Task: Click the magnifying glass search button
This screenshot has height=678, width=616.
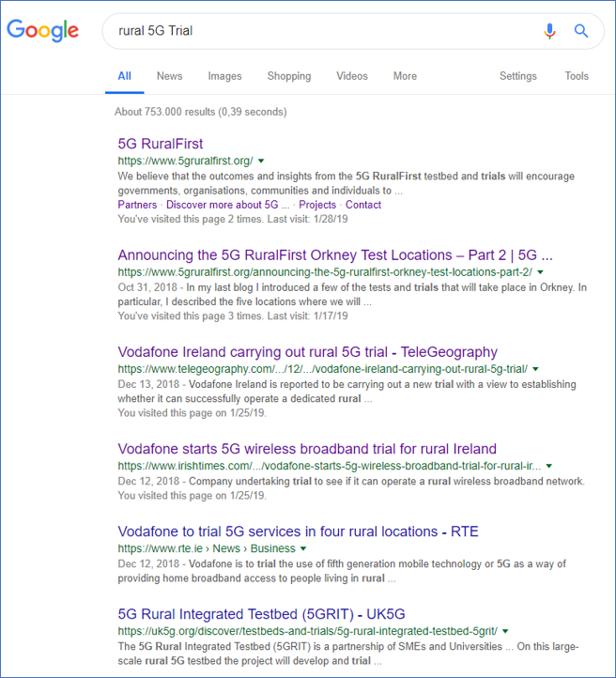Action: click(x=581, y=31)
